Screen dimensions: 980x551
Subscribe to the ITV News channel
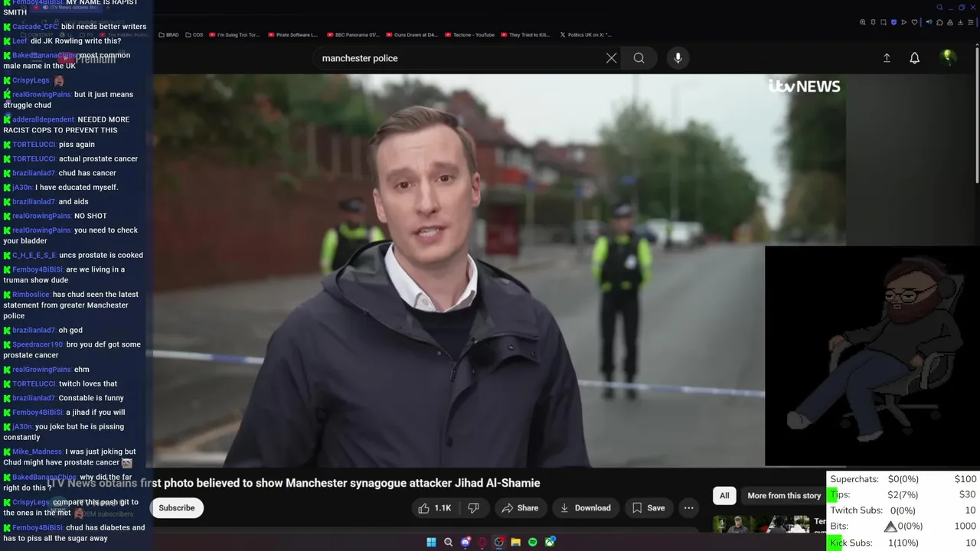[x=177, y=508]
